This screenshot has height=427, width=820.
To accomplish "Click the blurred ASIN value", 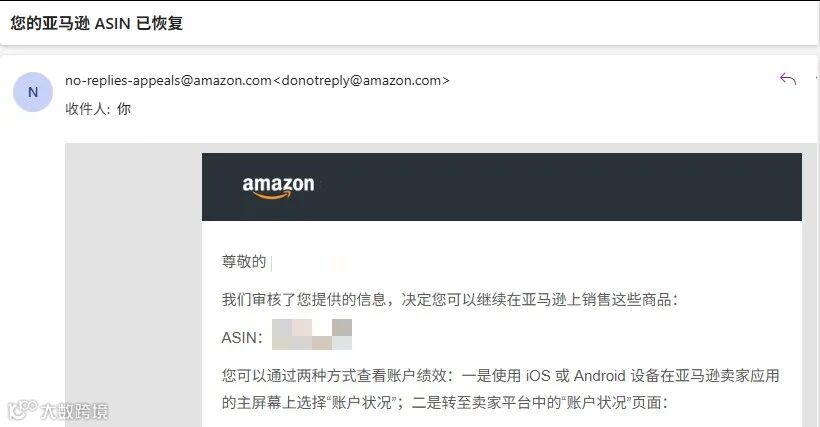I will [312, 334].
